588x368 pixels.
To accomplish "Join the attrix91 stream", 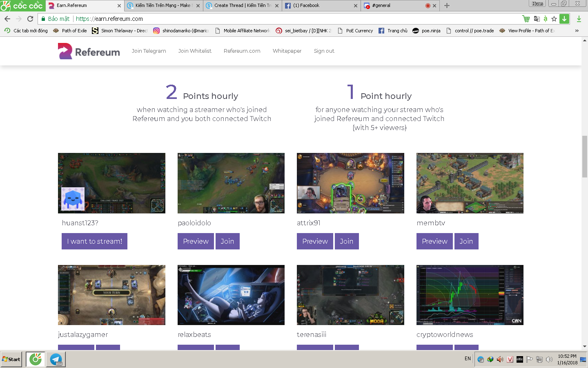I will (347, 241).
